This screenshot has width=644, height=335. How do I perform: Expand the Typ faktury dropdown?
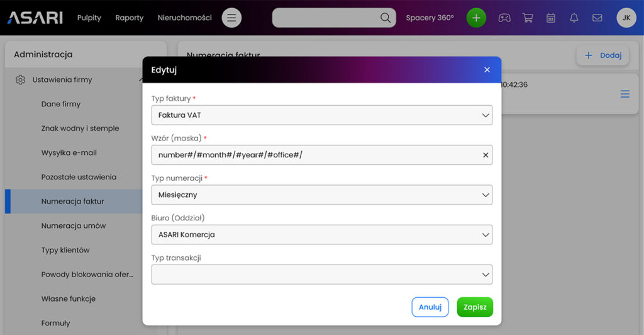(321, 115)
